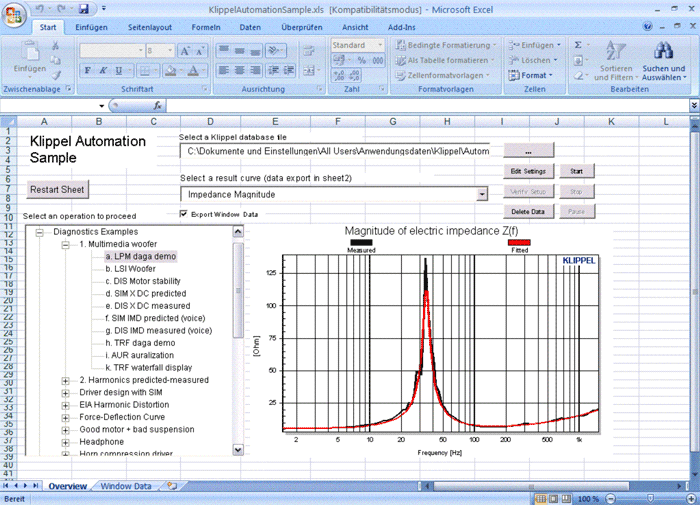Open the Formeln ribbon tab
Screen dimensions: 700x505
(206, 27)
